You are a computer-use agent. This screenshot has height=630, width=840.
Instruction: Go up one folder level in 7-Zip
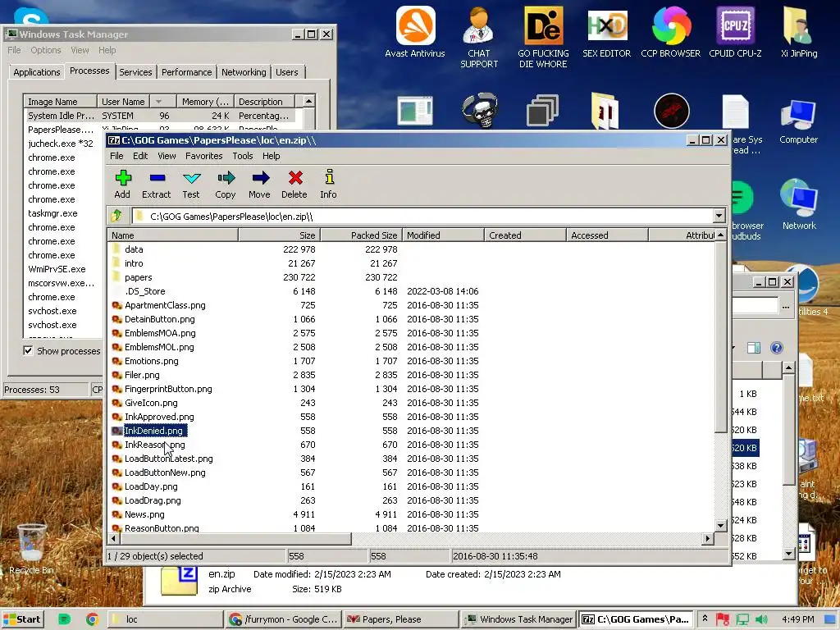tap(116, 216)
